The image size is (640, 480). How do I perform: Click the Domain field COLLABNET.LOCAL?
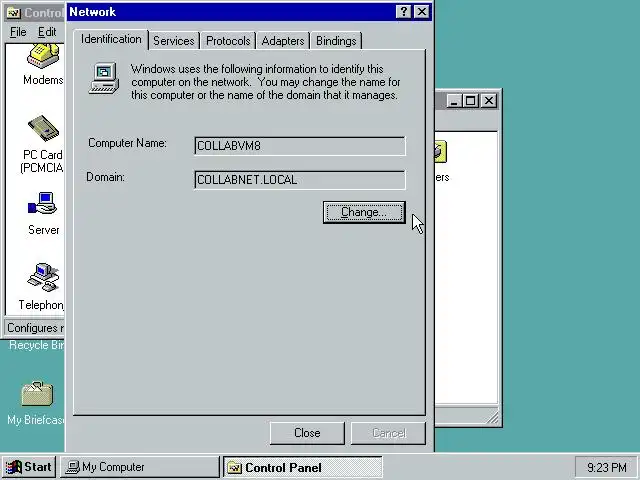coord(300,180)
